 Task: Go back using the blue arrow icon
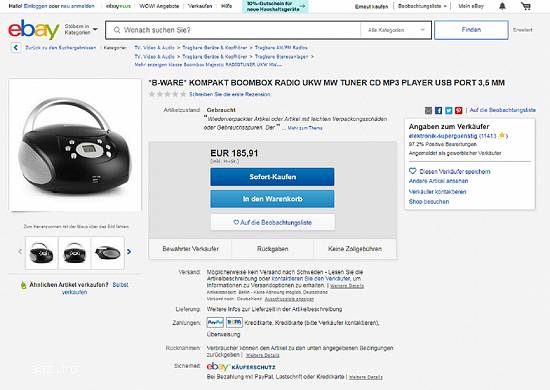pos(16,47)
